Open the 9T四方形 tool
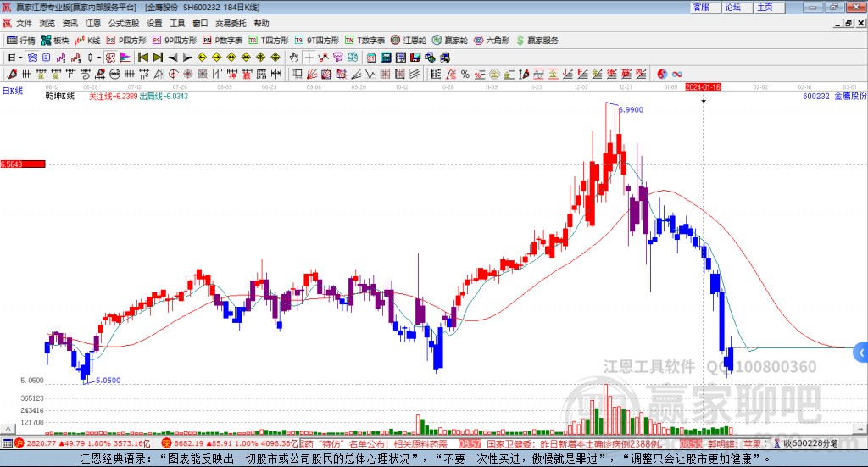The width and height of the screenshot is (868, 467). click(317, 41)
